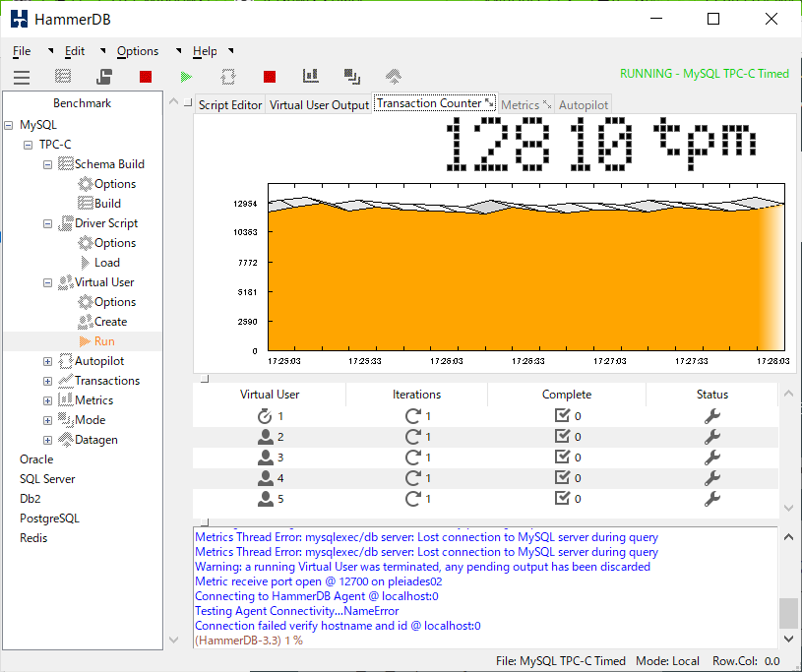
Task: Click the mode toolbar icon
Action: pos(352,77)
